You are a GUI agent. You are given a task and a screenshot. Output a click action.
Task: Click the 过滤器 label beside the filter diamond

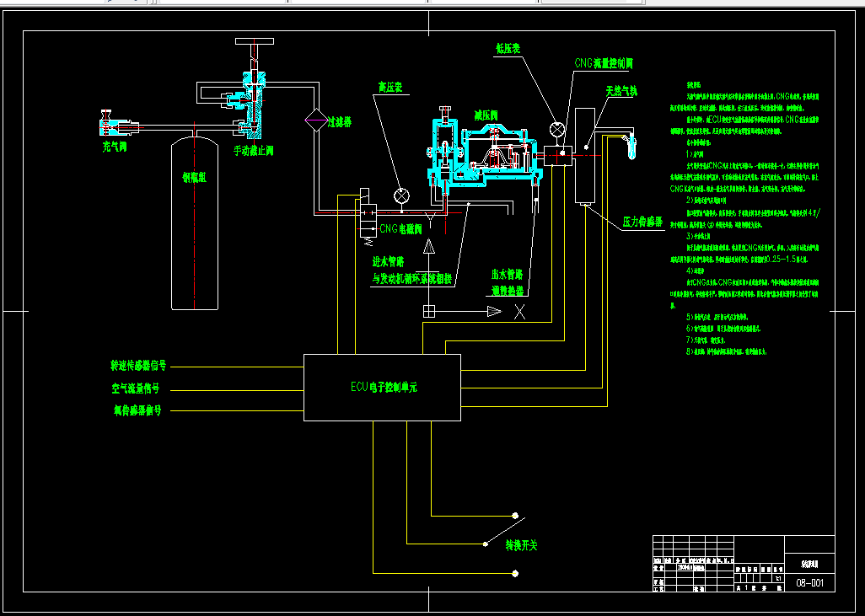(x=341, y=124)
